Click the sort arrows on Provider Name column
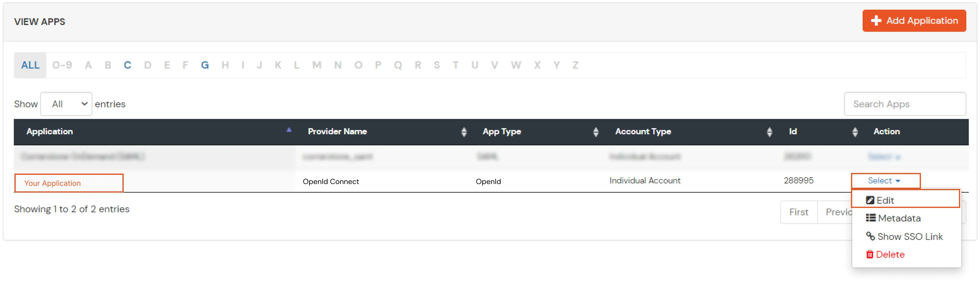The height and width of the screenshot is (283, 980). coord(464,132)
